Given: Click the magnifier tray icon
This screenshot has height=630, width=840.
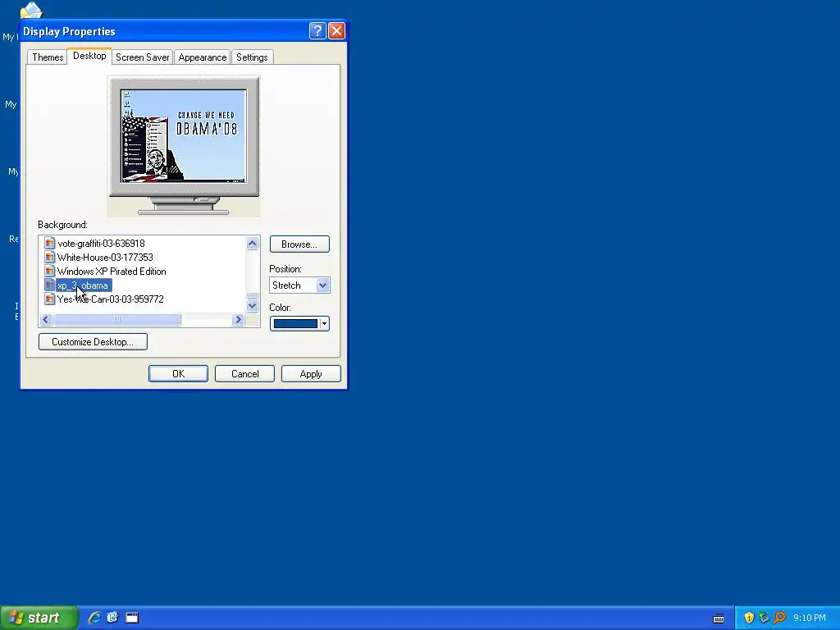Looking at the screenshot, I should (x=779, y=618).
